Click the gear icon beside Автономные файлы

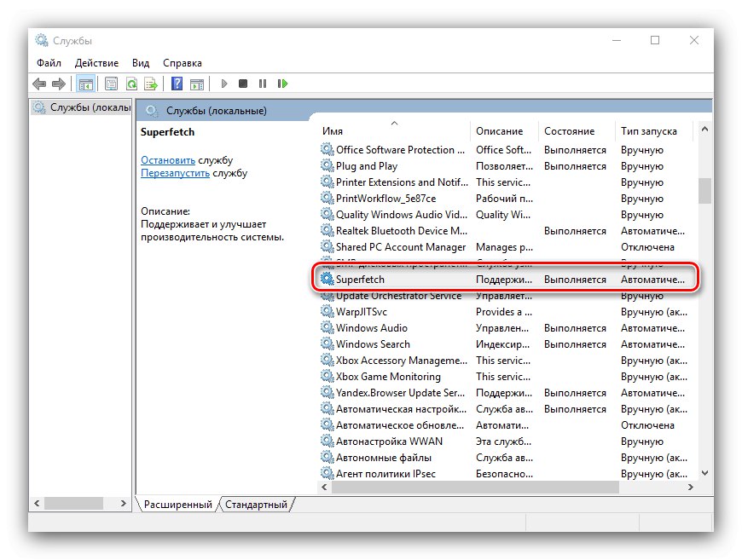[x=327, y=457]
